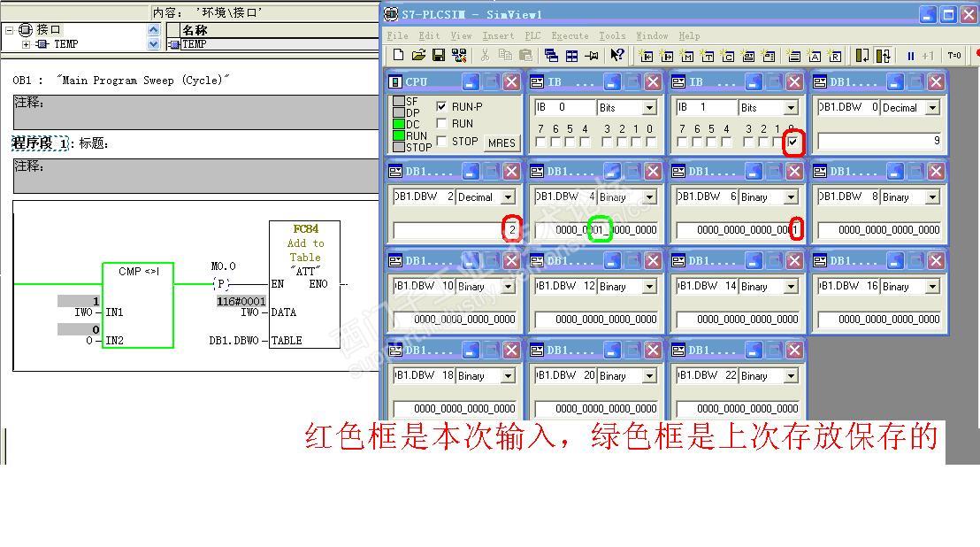Open the PLCSIM download settings icon next to Save
980x547 pixels.
pyautogui.click(x=459, y=56)
